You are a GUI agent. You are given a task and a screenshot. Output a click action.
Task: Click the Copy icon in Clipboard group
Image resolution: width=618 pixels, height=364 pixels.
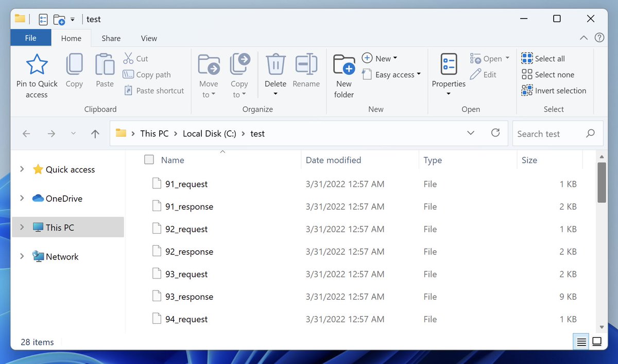click(74, 64)
